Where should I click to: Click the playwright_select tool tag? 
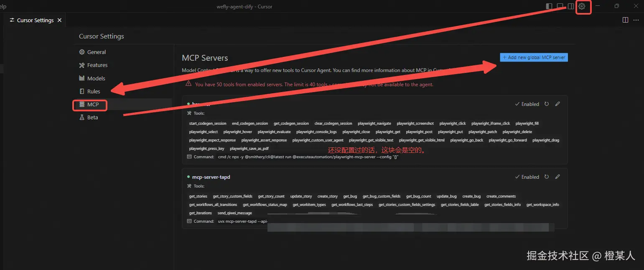(204, 132)
